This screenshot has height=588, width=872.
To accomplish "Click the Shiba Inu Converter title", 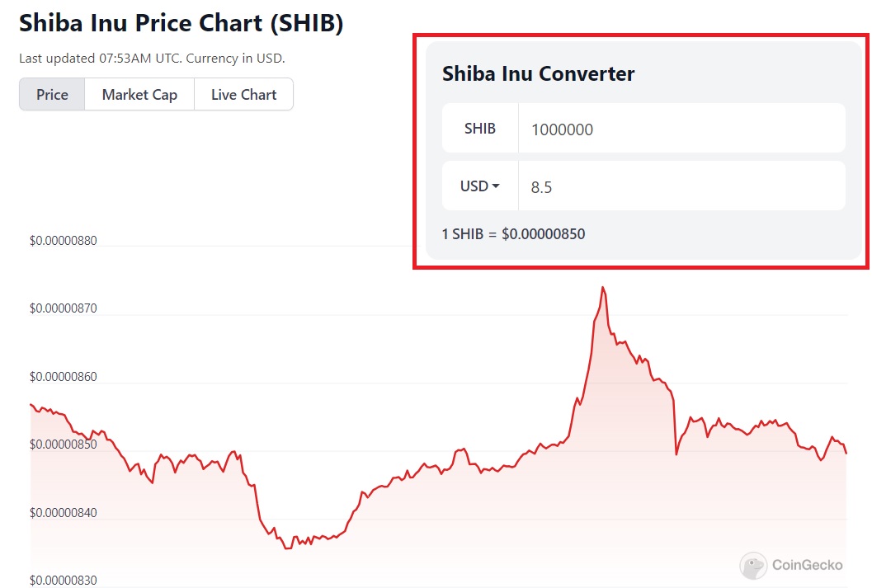I will coord(538,73).
